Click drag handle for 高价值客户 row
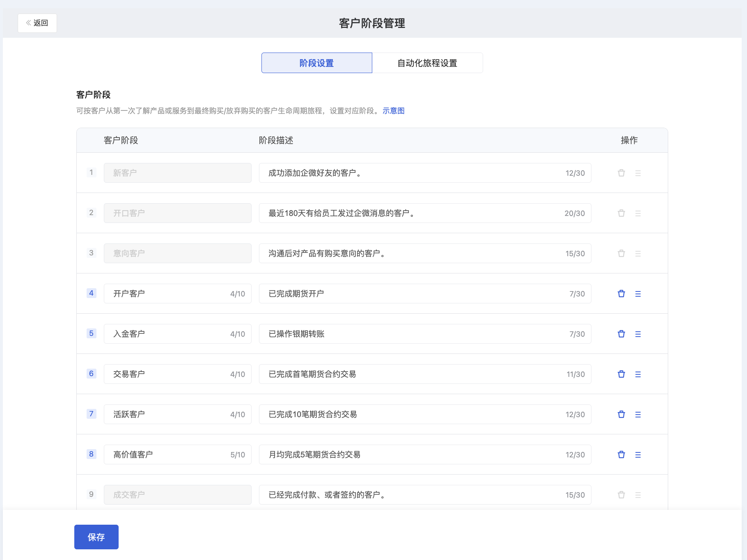Screen dimensions: 747x560 coord(638,455)
